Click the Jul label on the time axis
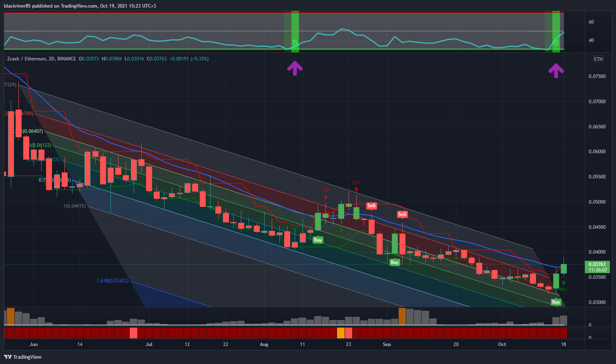Screen dimensions: 616x364 [149, 344]
